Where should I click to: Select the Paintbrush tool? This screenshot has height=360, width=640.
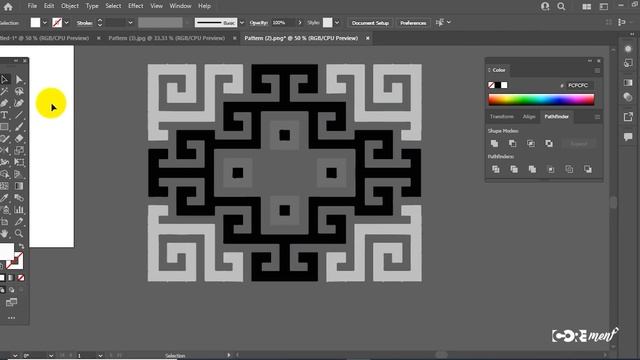click(x=19, y=127)
